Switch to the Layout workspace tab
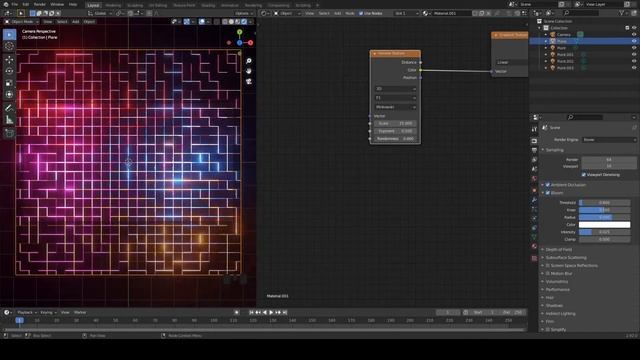Image resolution: width=640 pixels, height=360 pixels. click(x=93, y=5)
